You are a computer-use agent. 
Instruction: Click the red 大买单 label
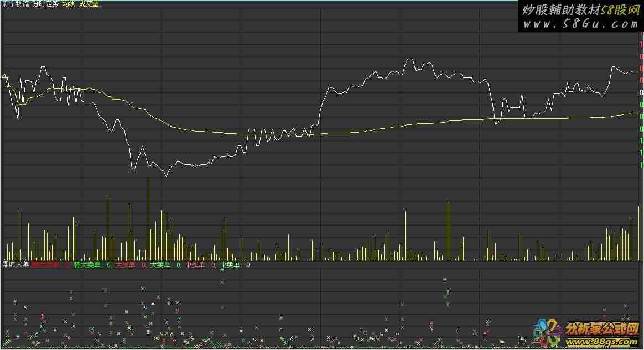[x=125, y=265]
